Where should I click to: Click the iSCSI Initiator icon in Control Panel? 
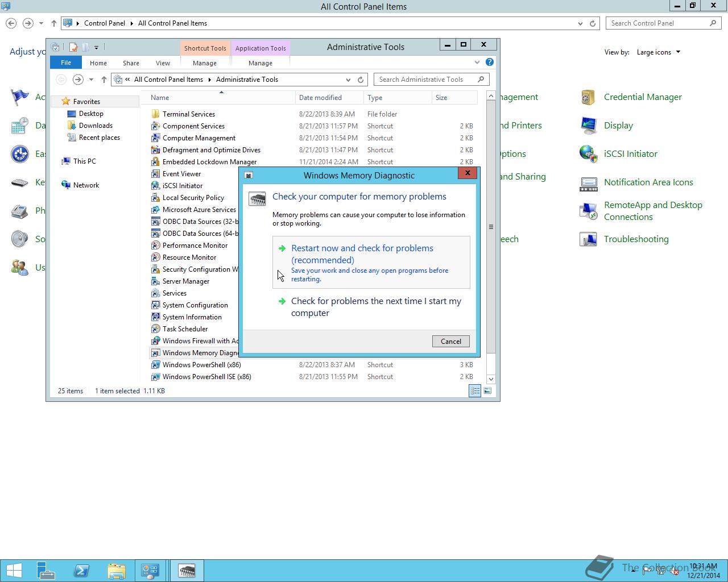(x=588, y=154)
